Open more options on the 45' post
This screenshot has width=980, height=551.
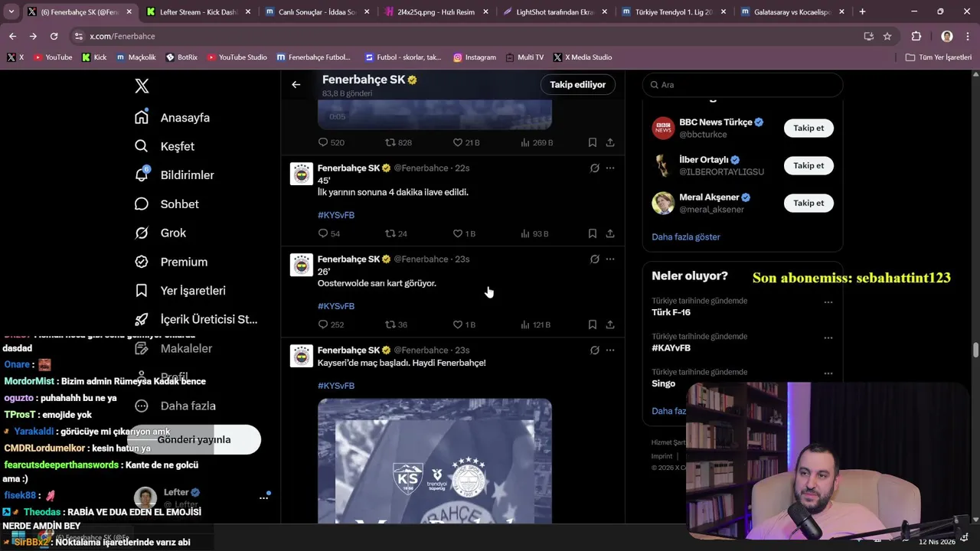pyautogui.click(x=610, y=168)
